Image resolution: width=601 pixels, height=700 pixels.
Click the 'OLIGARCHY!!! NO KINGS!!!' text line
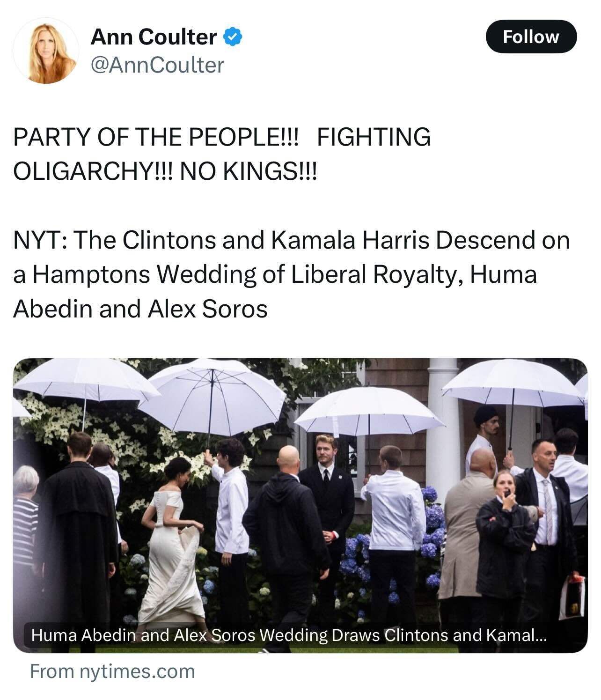(165, 171)
